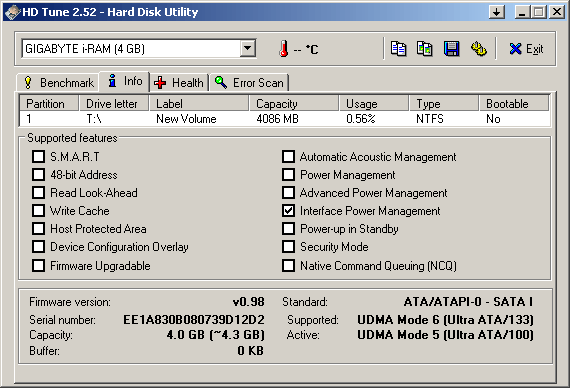Viewport: 570px width, 388px height.
Task: Toggle Device Configuration Overlay checkbox
Action: click(x=38, y=247)
